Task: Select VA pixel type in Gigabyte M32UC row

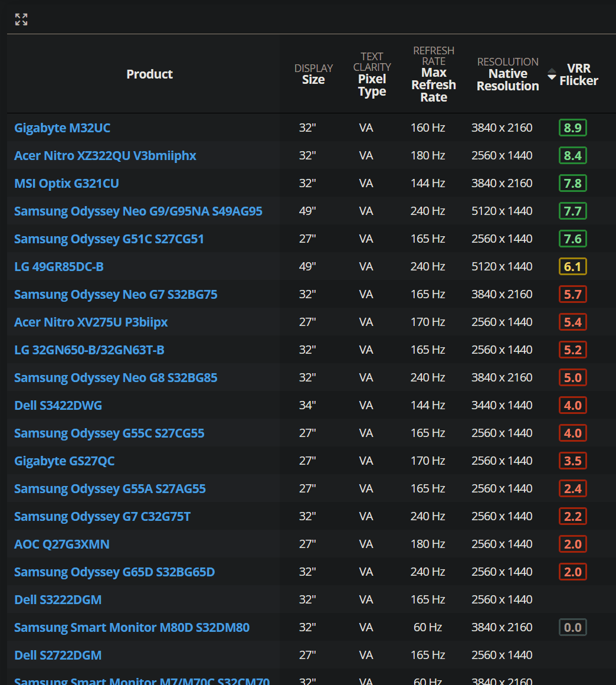Action: 366,128
